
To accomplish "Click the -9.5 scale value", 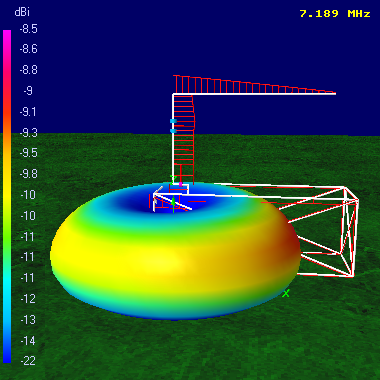I will [x=28, y=153].
